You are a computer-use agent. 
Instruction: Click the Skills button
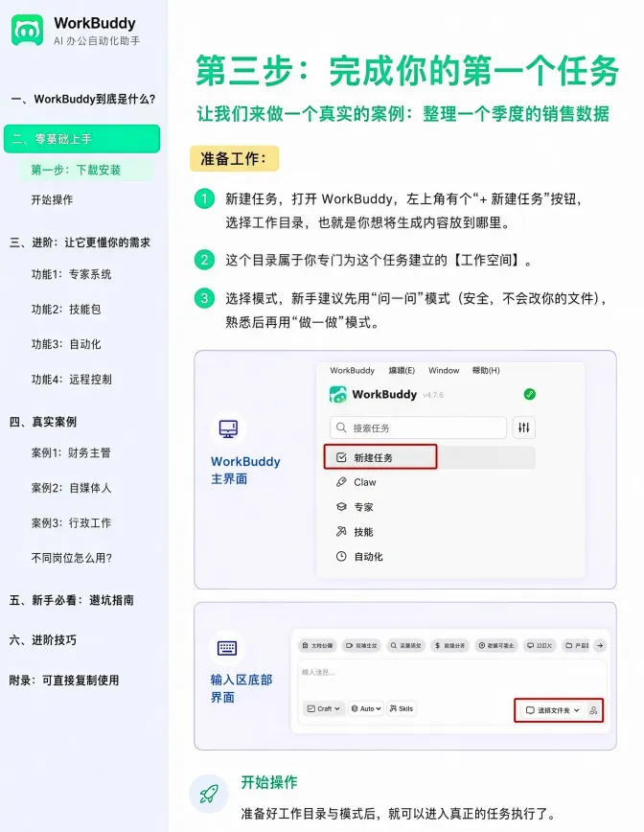[x=401, y=708]
